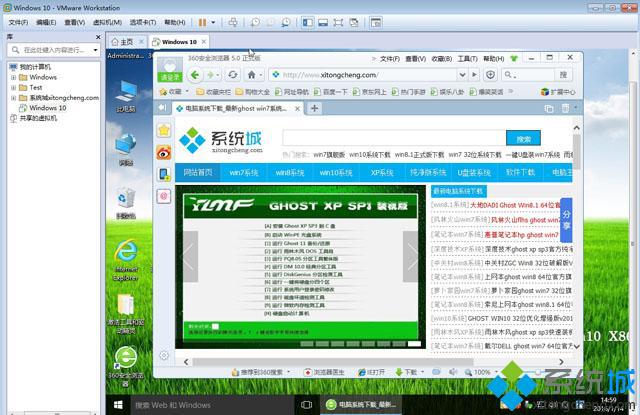Open the address bar history dropdown chevron
The image size is (640, 415).
click(462, 75)
